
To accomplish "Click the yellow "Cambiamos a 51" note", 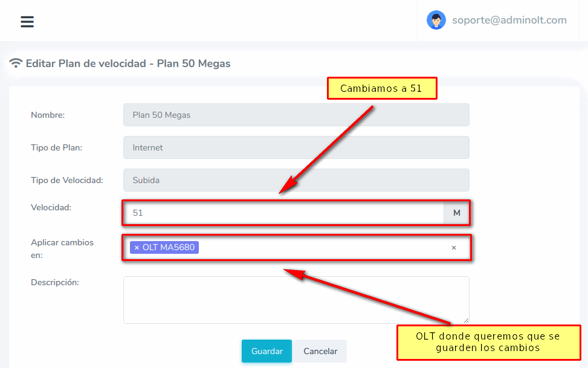I will tap(381, 89).
